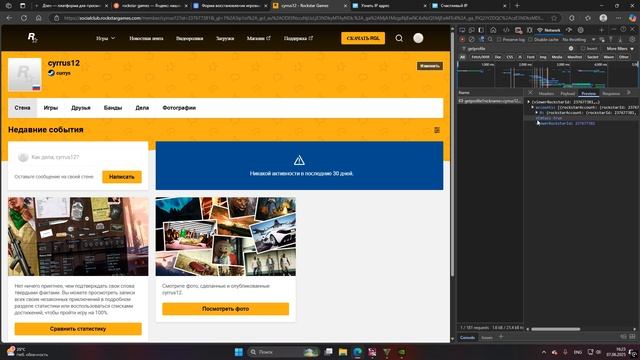Select the Img request type filter
This screenshot has width=640, height=360.
543,57
